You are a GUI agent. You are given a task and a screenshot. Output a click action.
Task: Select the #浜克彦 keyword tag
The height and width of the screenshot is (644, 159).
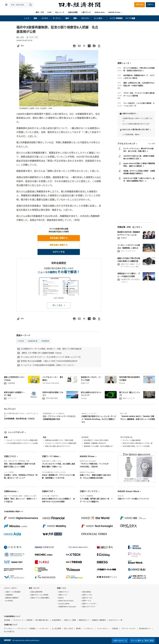click(21, 341)
